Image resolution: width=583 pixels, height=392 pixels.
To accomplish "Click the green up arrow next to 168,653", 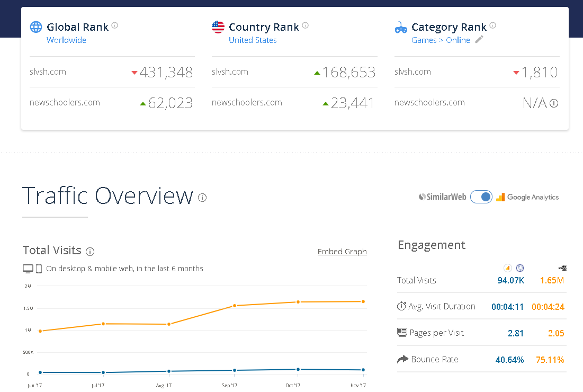I will click(x=317, y=73).
